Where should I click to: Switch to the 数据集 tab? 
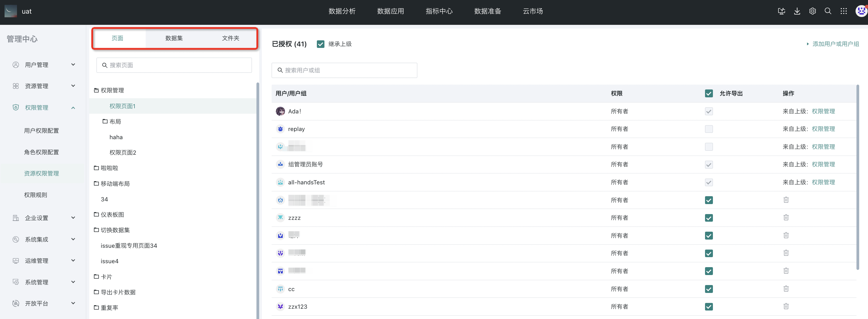tap(174, 39)
